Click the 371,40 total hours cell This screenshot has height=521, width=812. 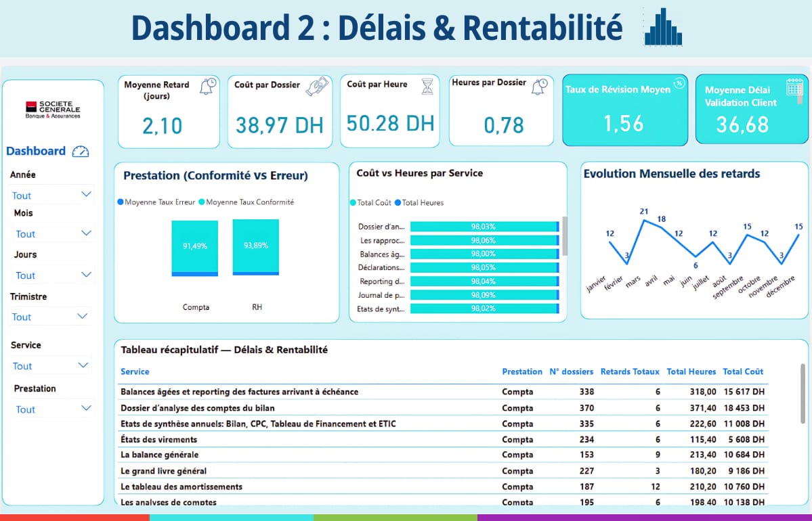703,408
